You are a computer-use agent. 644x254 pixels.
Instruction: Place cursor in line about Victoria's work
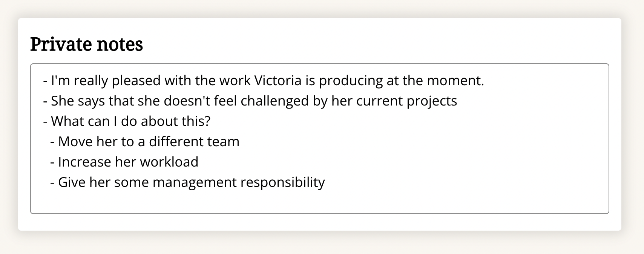click(264, 81)
